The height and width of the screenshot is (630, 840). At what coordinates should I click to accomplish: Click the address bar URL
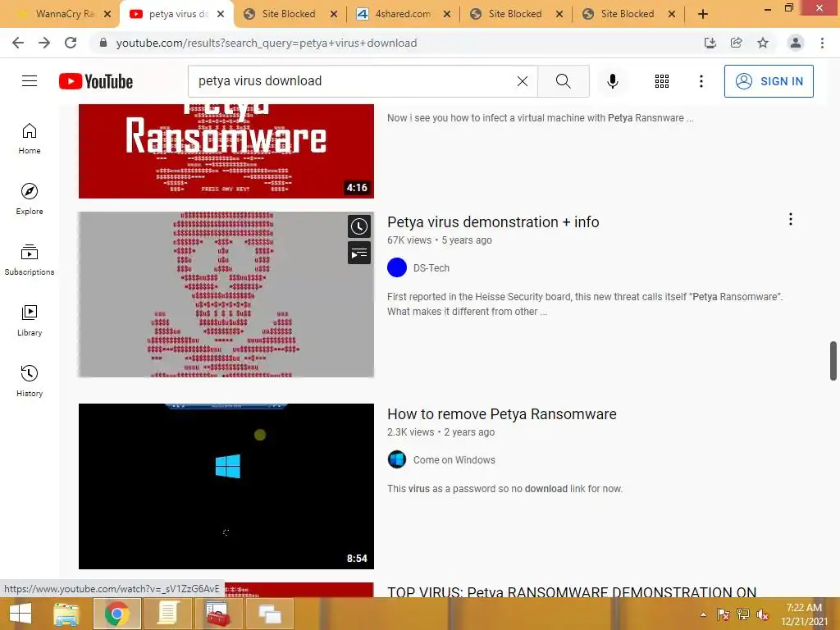coord(267,43)
